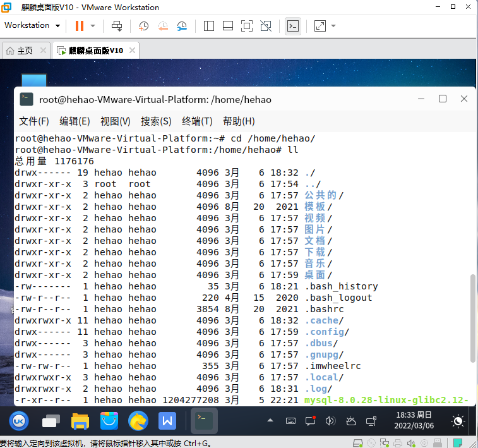Click the mysql-8.0.28-linux-glibc2.12- file name
478x448 pixels.
[x=386, y=400]
